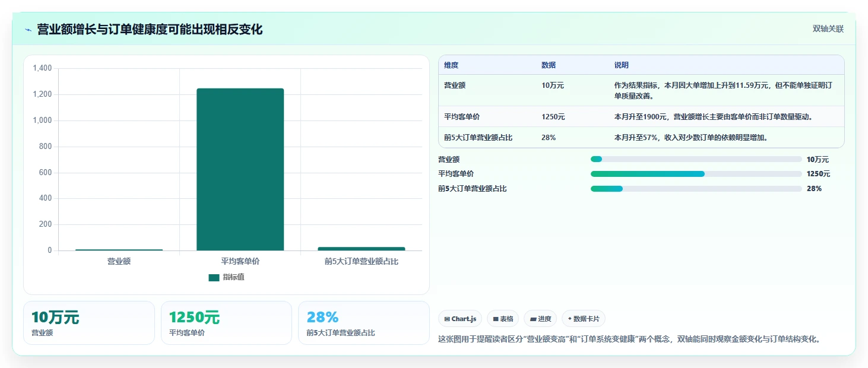Click the 平均客单价 progress bar
The height and width of the screenshot is (368, 868).
click(x=696, y=174)
